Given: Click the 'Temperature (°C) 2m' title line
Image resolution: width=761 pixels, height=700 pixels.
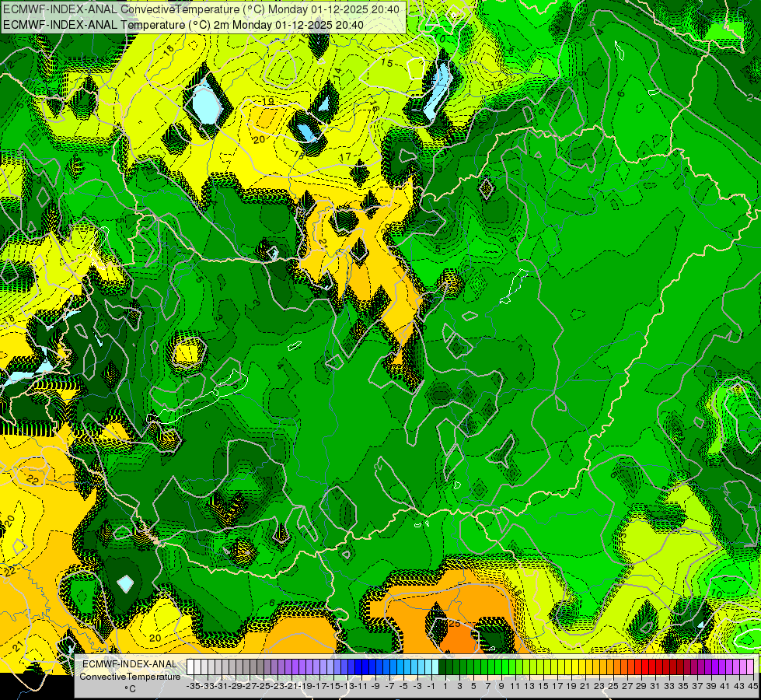Looking at the screenshot, I should [x=183, y=25].
